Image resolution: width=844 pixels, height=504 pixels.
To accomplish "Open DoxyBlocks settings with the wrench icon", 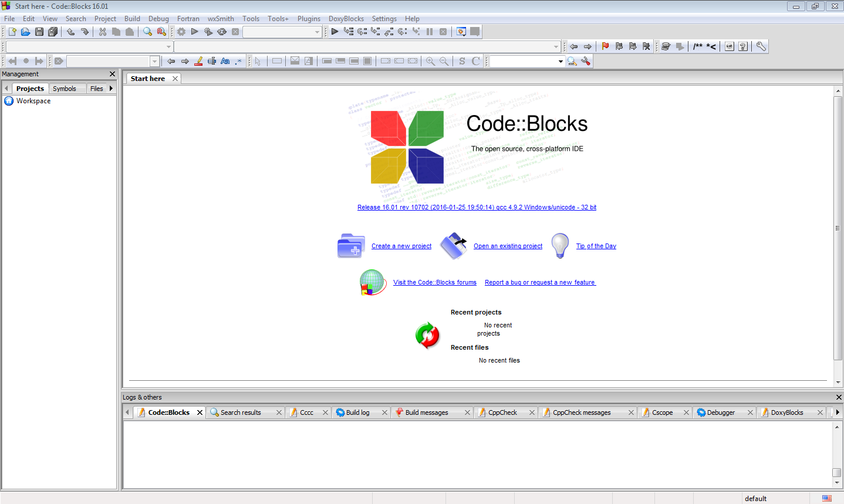I will click(761, 46).
